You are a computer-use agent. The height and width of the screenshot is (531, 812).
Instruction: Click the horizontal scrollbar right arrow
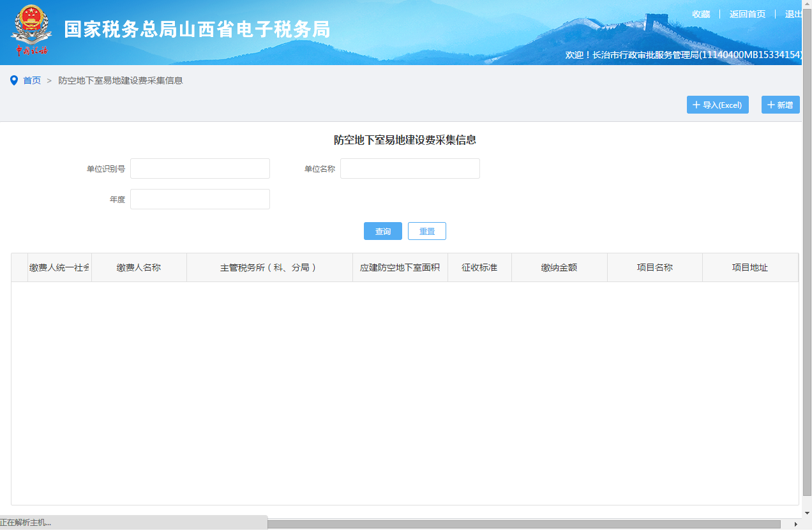pyautogui.click(x=796, y=524)
